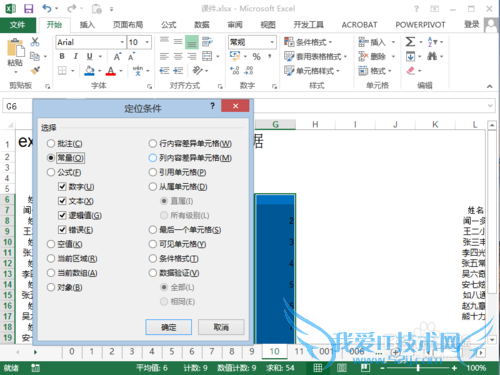Uncheck the 数字(U) checkbox
This screenshot has width=500, height=375.
[x=62, y=186]
